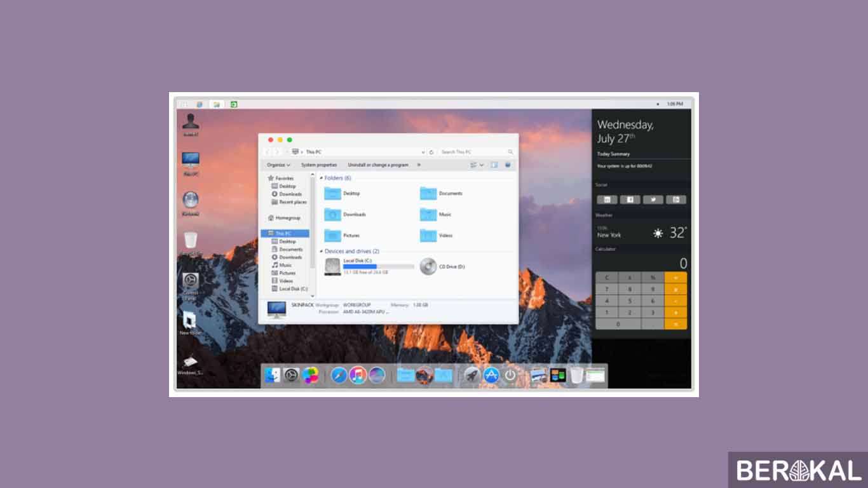Open the App Store from the dock
This screenshot has height=488, width=868.
click(492, 375)
